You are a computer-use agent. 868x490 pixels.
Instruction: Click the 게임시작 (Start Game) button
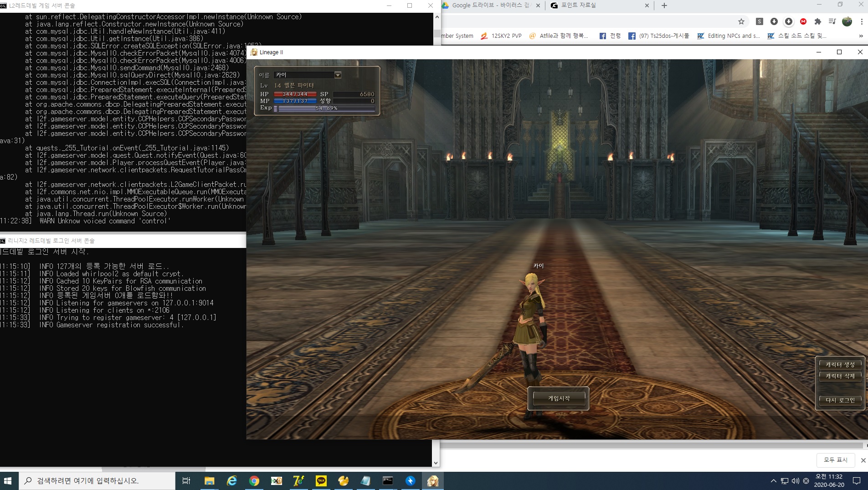559,398
